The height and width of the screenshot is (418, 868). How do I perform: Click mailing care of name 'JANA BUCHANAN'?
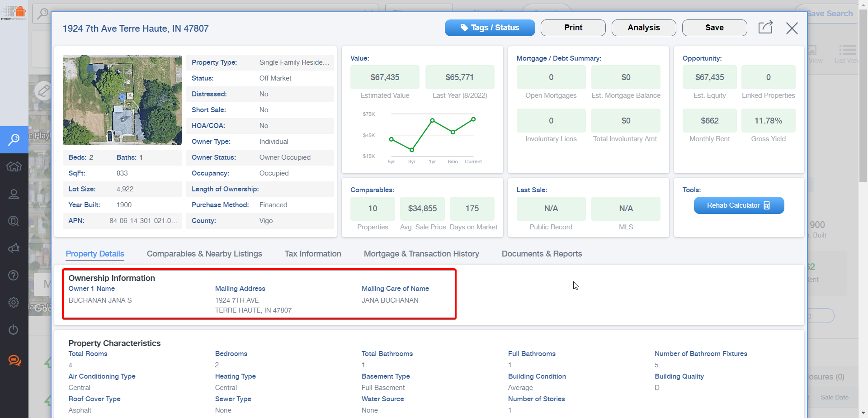pos(390,300)
